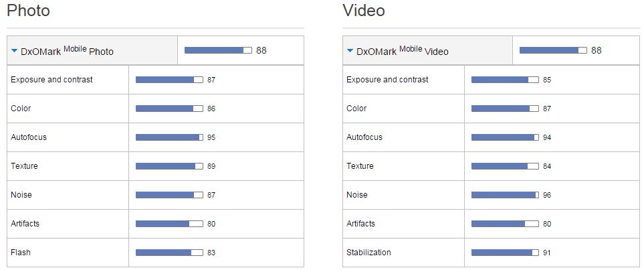Click the DxOMark Mobile Video header label
Image resolution: width=644 pixels, height=270 pixels.
tap(402, 51)
